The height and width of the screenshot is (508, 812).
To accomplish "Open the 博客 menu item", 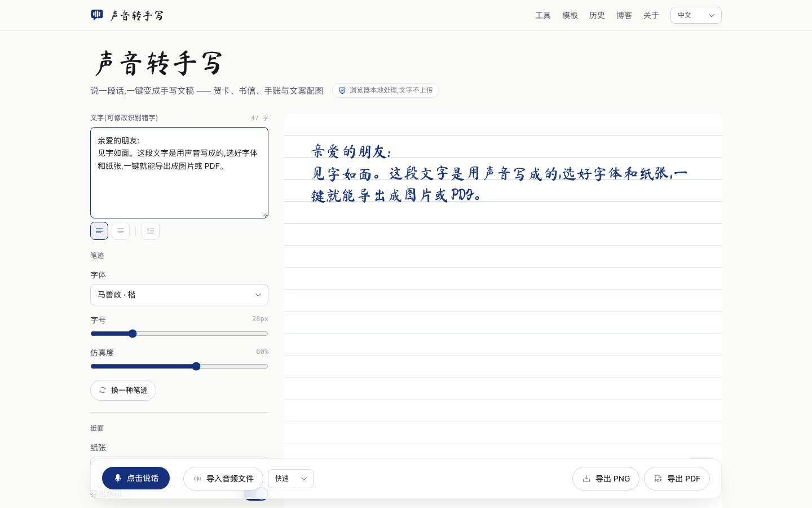I will (624, 15).
